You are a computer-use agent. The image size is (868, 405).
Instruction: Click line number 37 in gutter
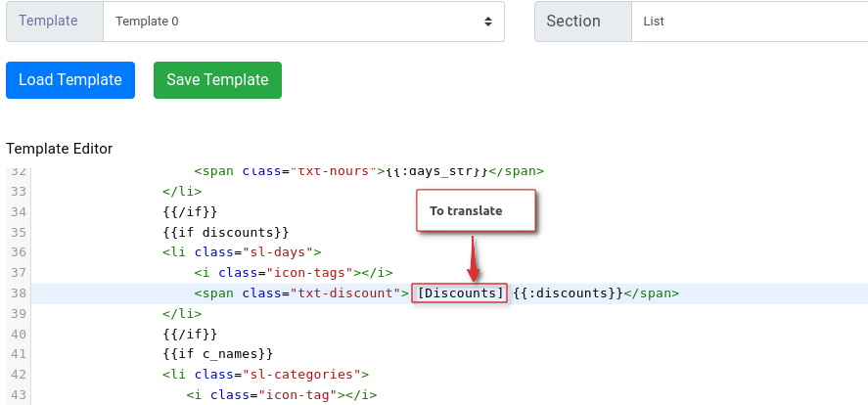coord(19,273)
